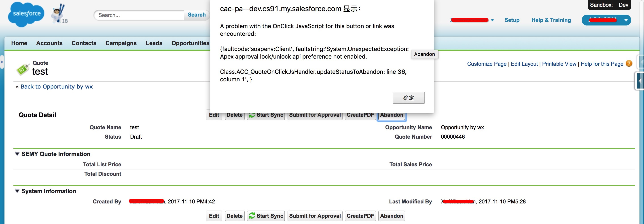Viewport: 644px width, 224px height.
Task: Open the right side collapsed panel arrow
Action: [640, 81]
